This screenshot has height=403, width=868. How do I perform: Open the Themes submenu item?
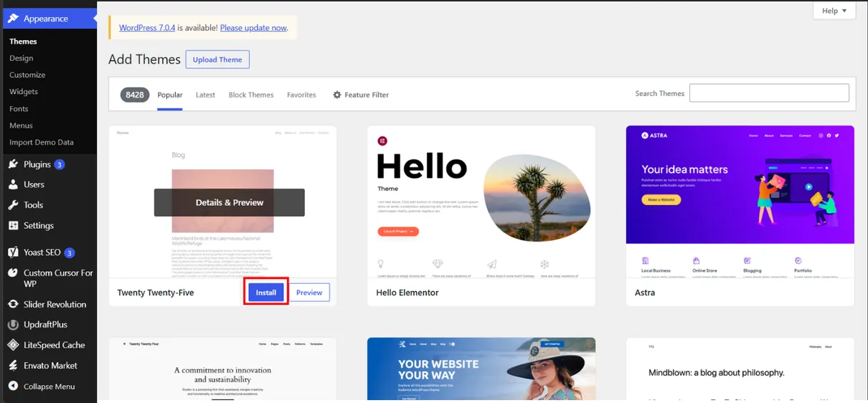(23, 41)
